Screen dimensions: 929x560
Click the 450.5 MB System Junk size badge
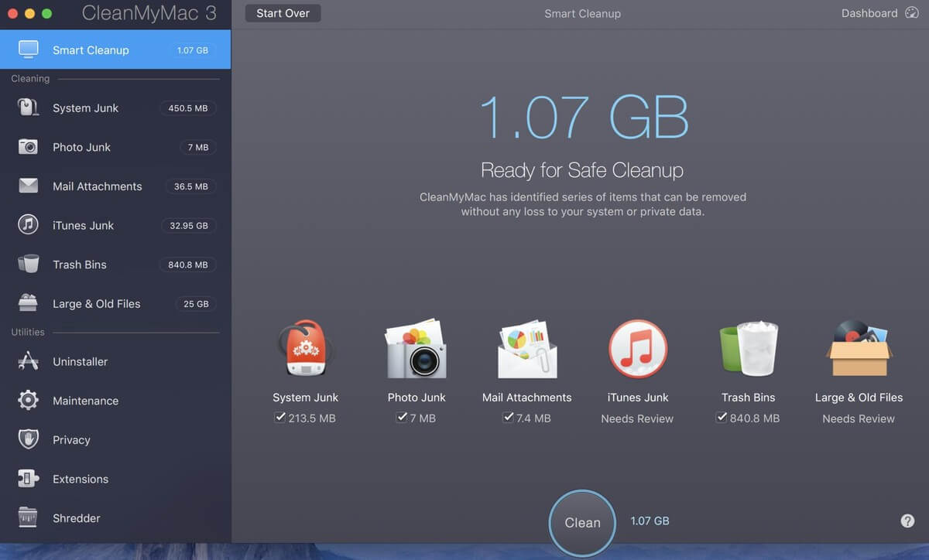click(188, 108)
